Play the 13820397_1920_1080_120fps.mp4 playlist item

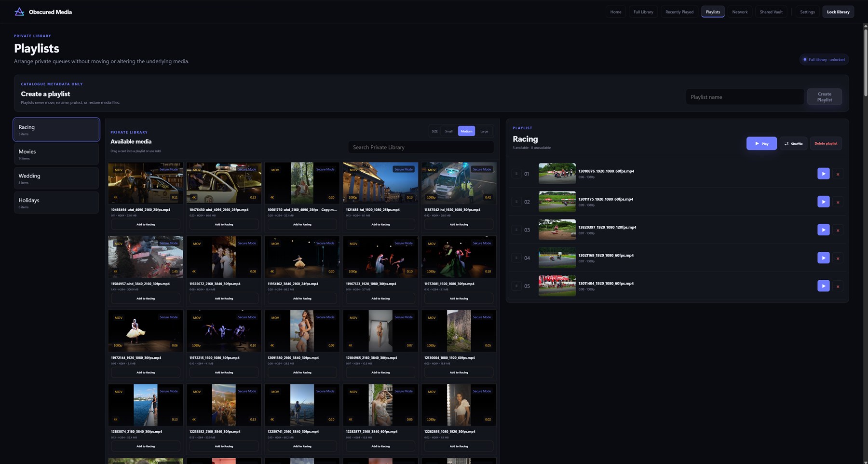point(823,230)
